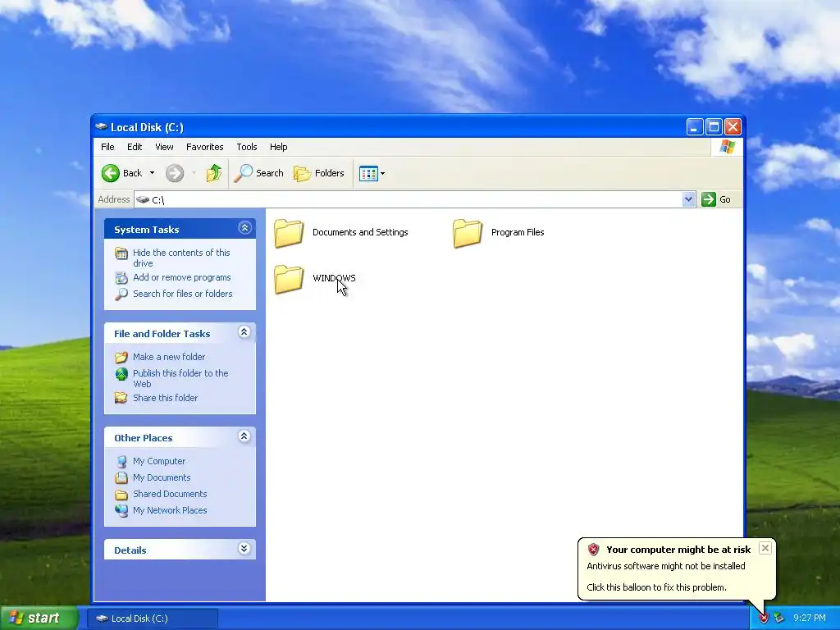Select the Program Files name label
Screen dimensions: 840x630
pyautogui.click(x=518, y=232)
